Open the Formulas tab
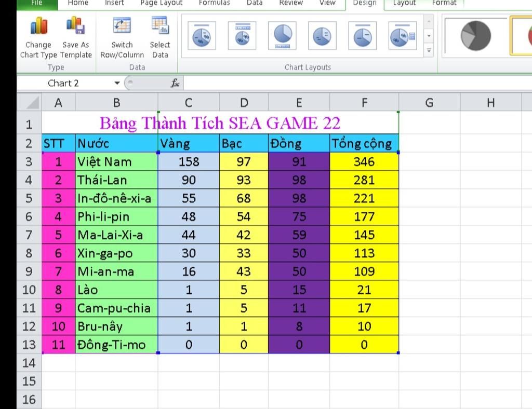 (x=215, y=3)
